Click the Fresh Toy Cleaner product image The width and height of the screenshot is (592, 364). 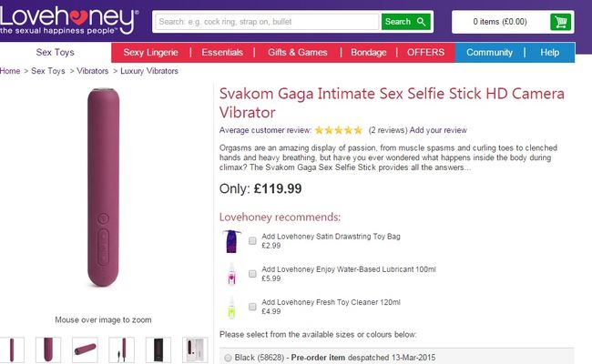231,307
